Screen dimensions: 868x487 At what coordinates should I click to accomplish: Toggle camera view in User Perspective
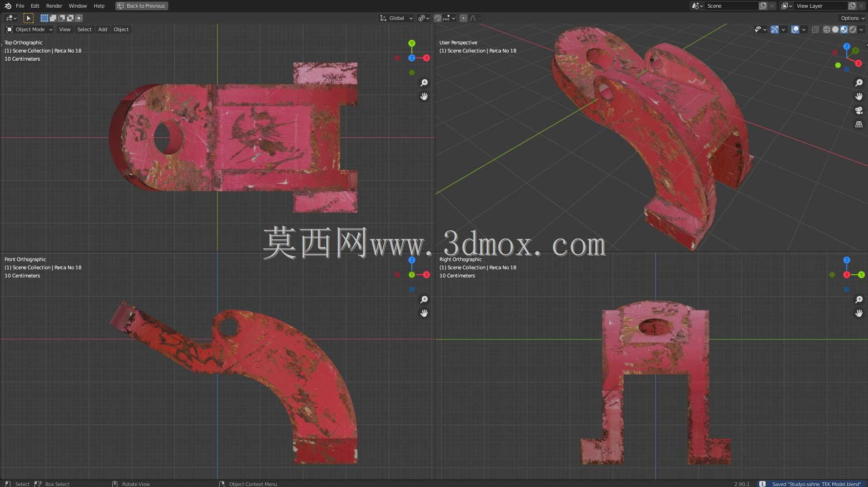pos(859,110)
